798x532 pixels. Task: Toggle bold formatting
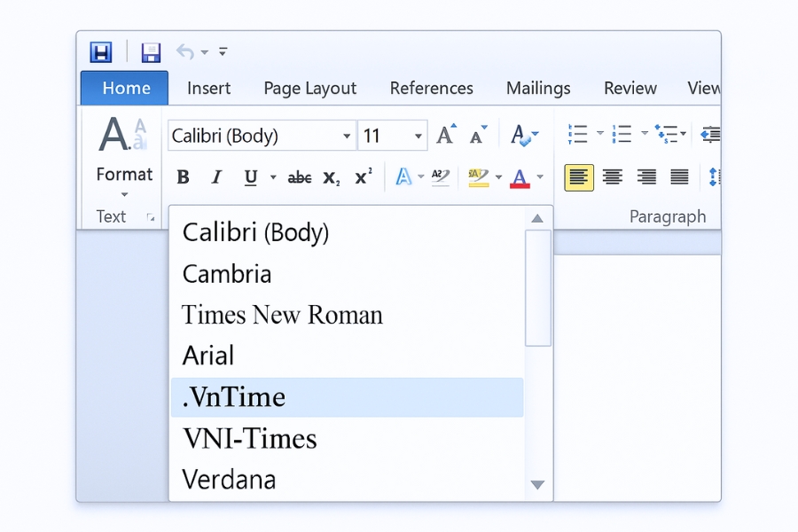[183, 176]
